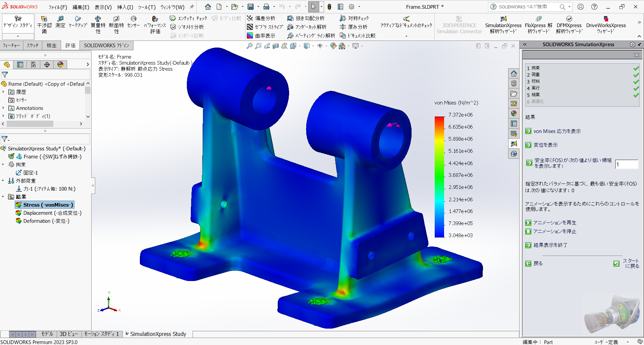Open the Design Study tool

coord(18,22)
